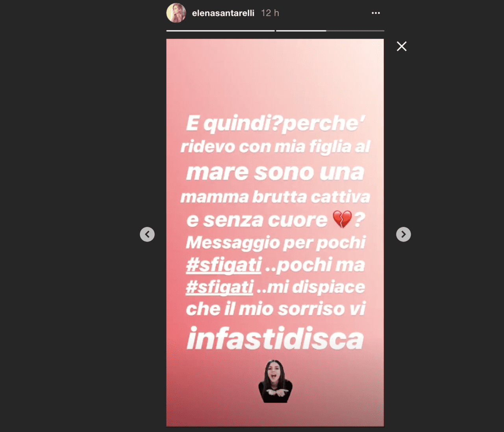Open the #sfigati hashtag before "..pochi ma"
The height and width of the screenshot is (432, 504).
[x=224, y=265]
